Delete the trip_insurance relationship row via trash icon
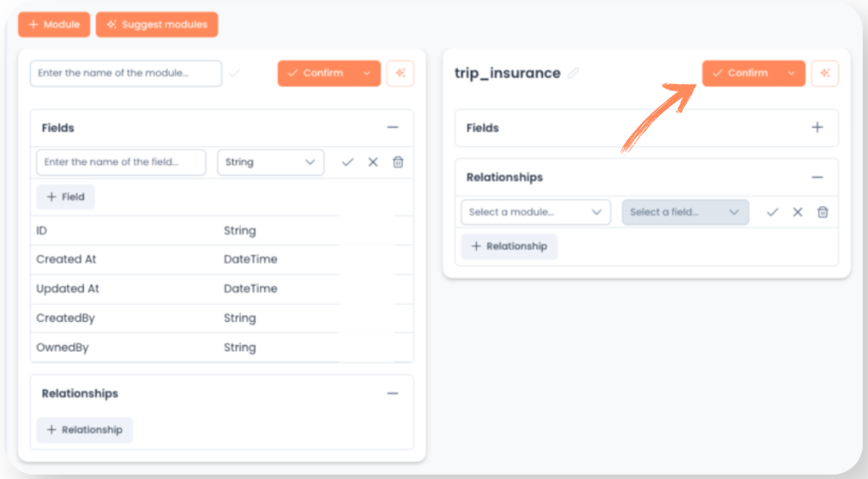The height and width of the screenshot is (479, 868). coord(822,212)
